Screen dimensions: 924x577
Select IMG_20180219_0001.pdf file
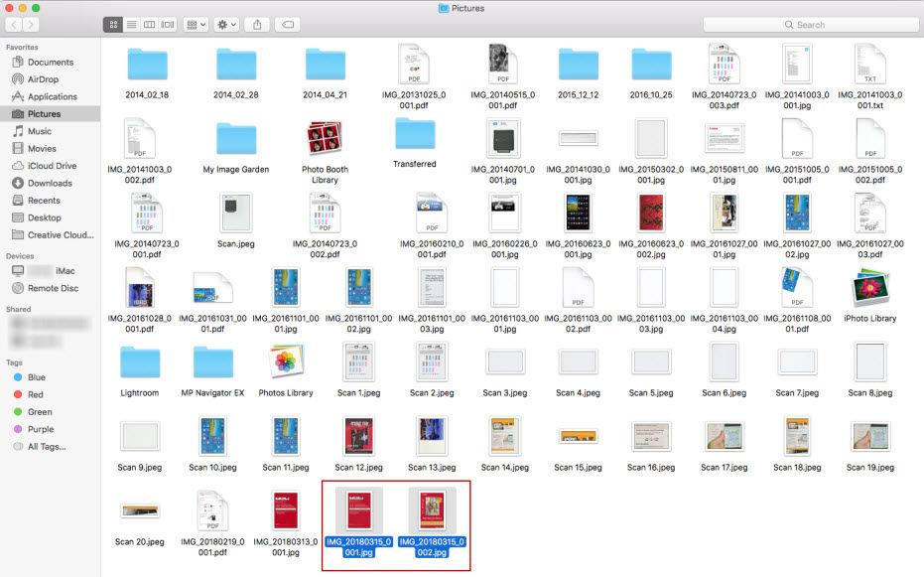[212, 510]
